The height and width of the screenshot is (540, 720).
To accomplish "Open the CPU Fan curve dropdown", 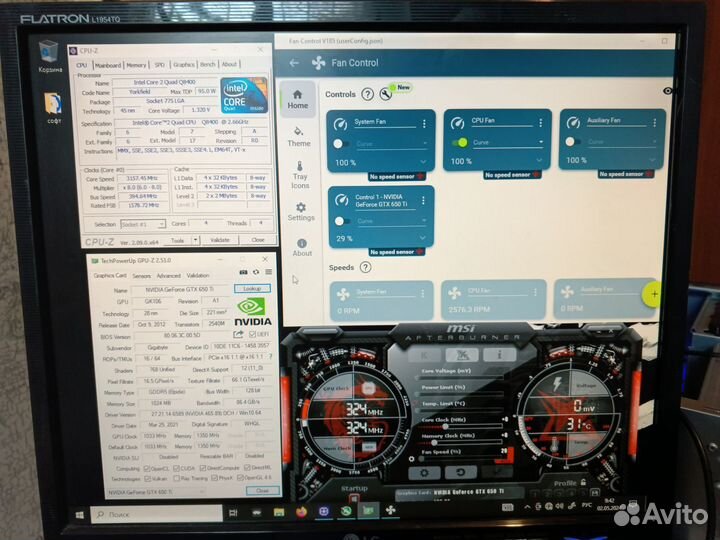I will (x=507, y=143).
